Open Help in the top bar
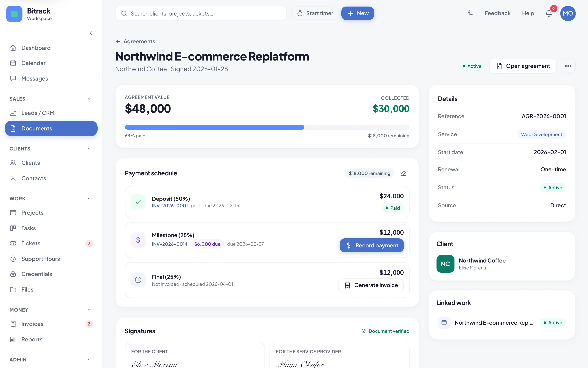The height and width of the screenshot is (368, 588). (528, 13)
